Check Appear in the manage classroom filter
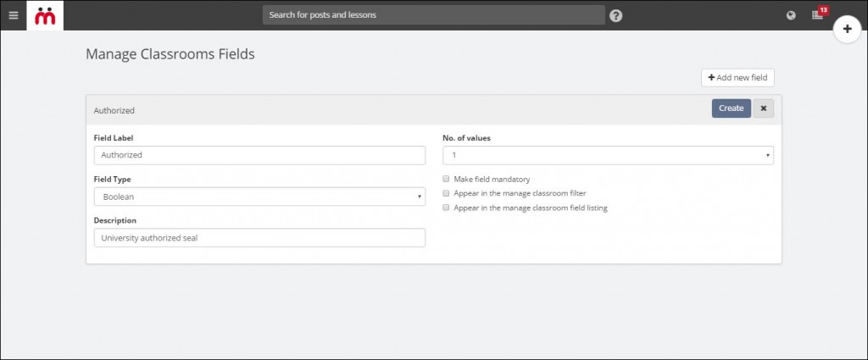Screen dimensions: 868x360 pyautogui.click(x=446, y=193)
